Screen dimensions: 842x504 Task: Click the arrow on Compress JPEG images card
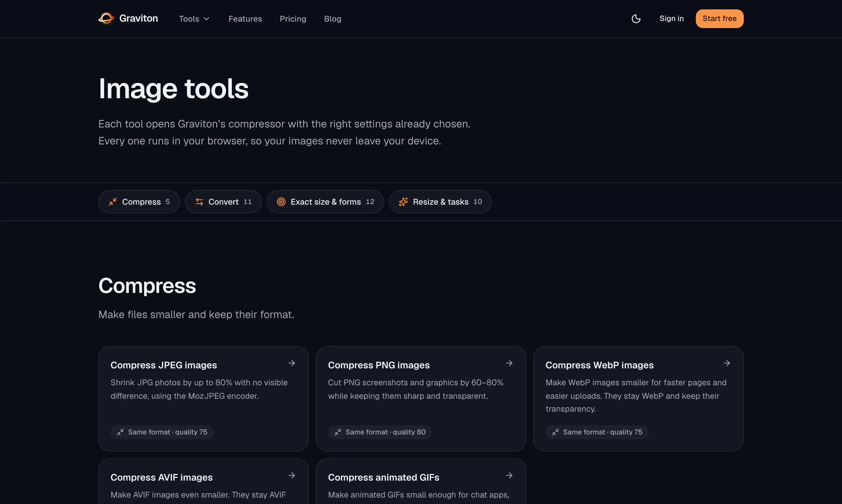(x=291, y=363)
